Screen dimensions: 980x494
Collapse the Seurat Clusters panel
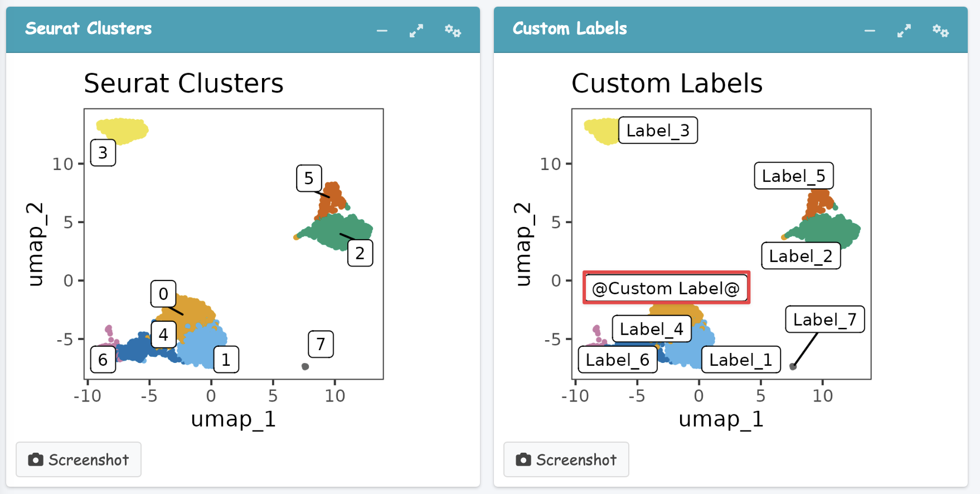(x=382, y=31)
